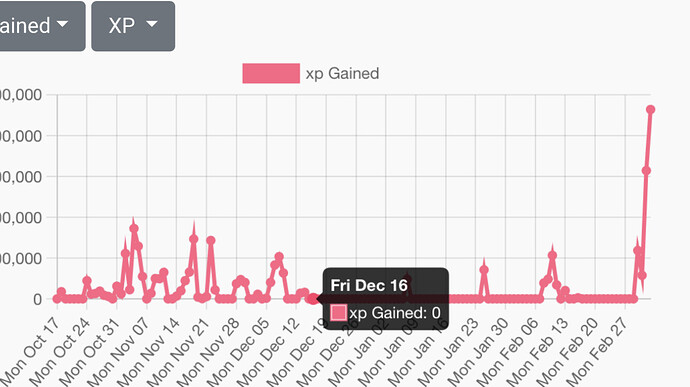
Task: Open the partially visible Gained dropdown
Action: 42,26
